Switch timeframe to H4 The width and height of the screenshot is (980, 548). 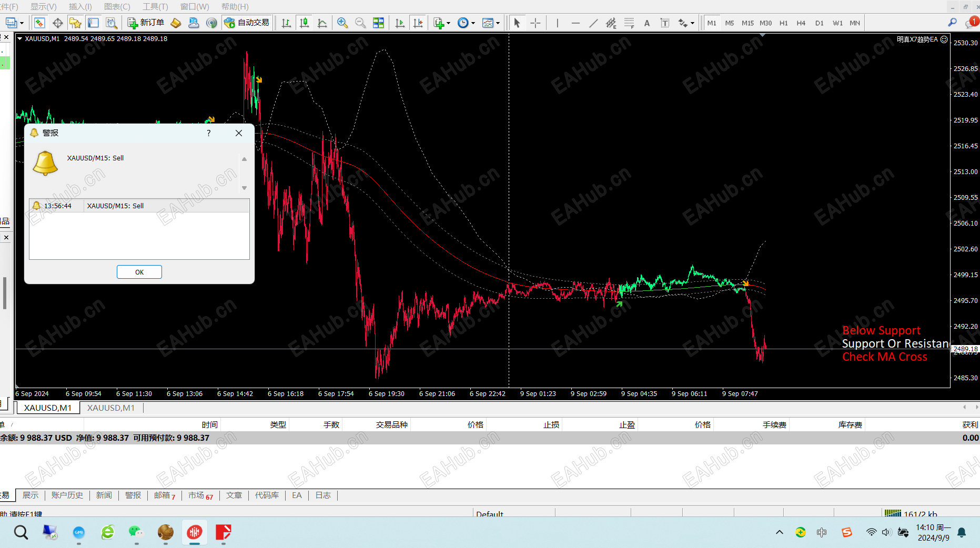(801, 23)
